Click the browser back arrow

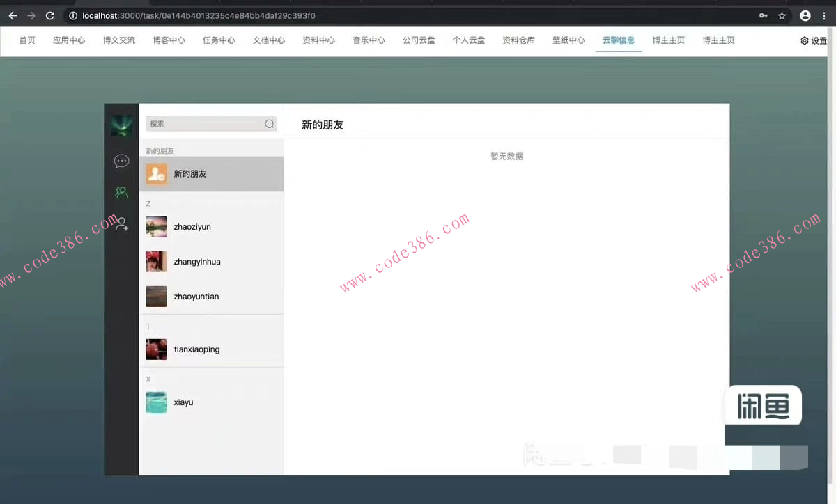[x=13, y=15]
